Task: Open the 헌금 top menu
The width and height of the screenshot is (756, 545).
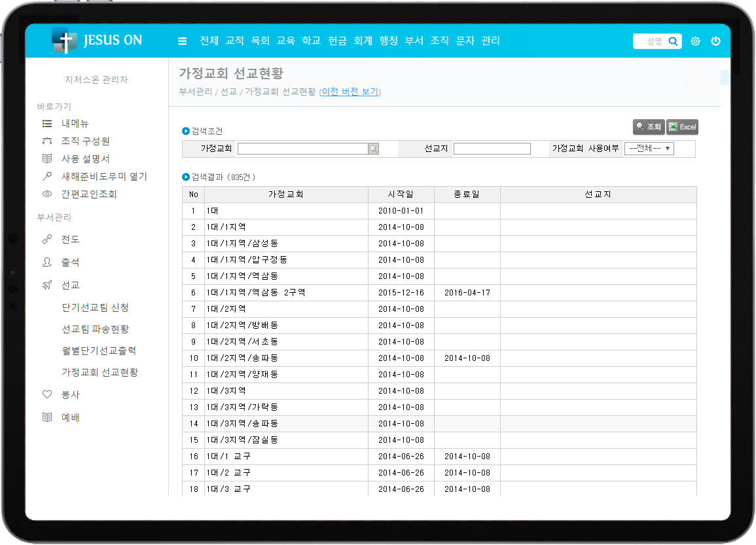Action: point(337,41)
